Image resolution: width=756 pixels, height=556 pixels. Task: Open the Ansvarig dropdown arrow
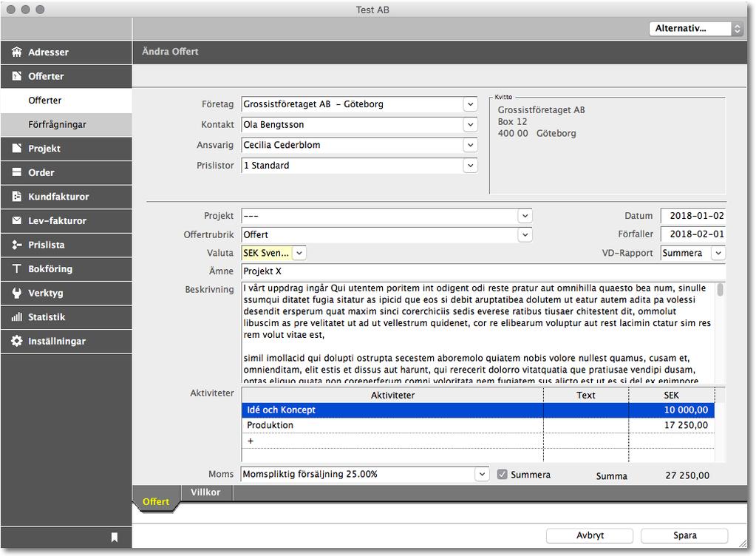470,145
